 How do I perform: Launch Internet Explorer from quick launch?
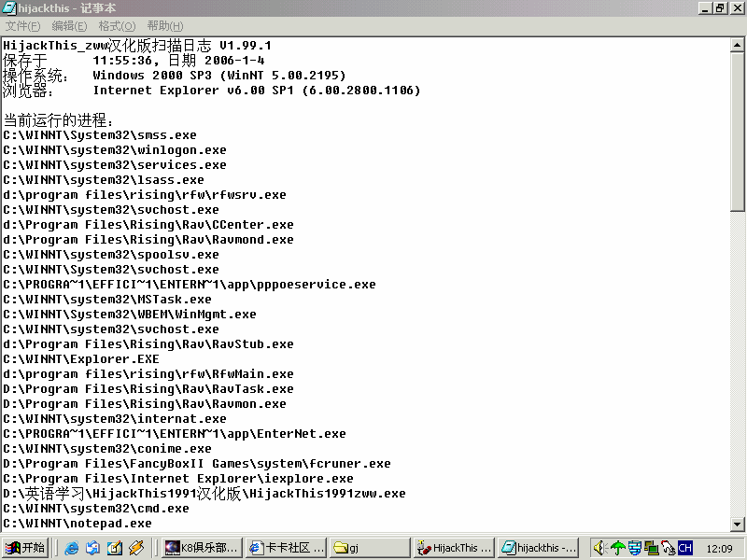[x=71, y=548]
